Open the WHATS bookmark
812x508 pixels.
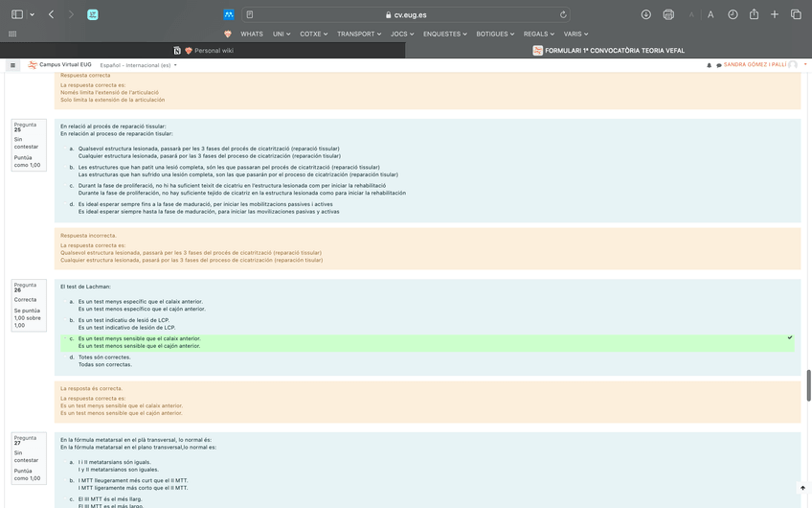[252, 34]
